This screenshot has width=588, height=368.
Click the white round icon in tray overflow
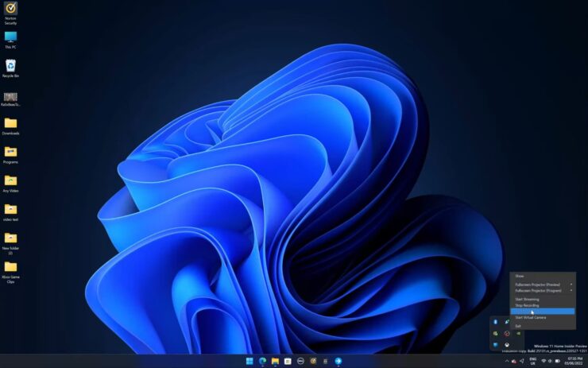[x=507, y=345]
